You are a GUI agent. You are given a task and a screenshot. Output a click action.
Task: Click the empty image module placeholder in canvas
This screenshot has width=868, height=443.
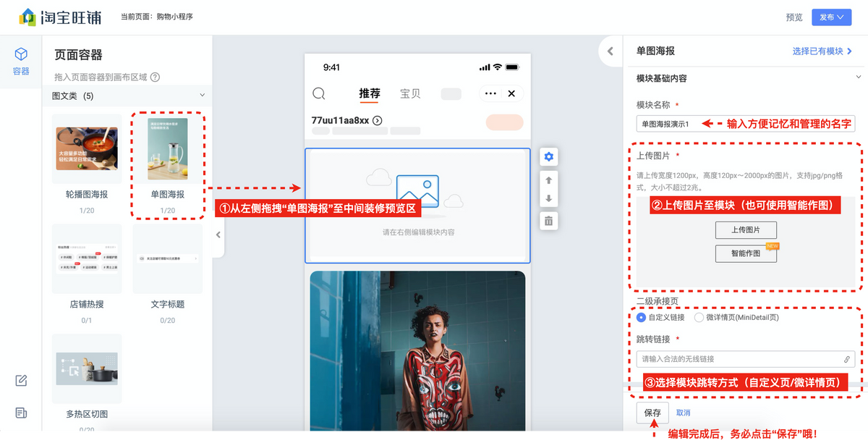[417, 206]
